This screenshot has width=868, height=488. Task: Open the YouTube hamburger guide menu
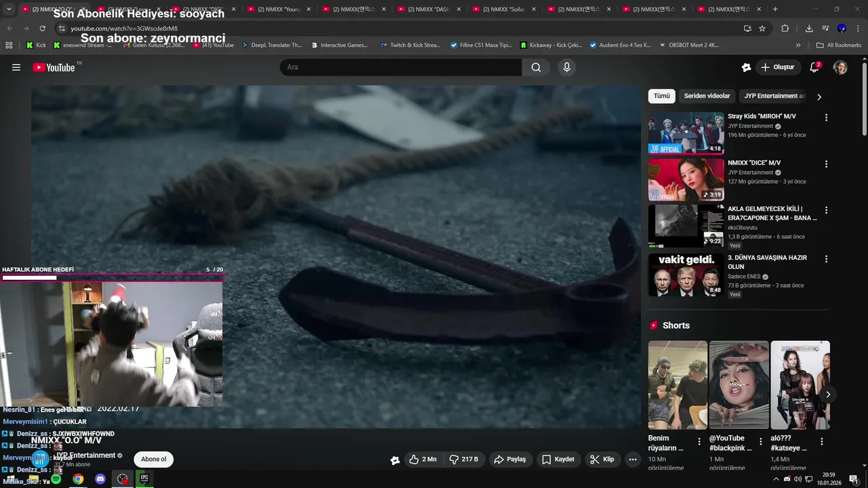(x=16, y=67)
